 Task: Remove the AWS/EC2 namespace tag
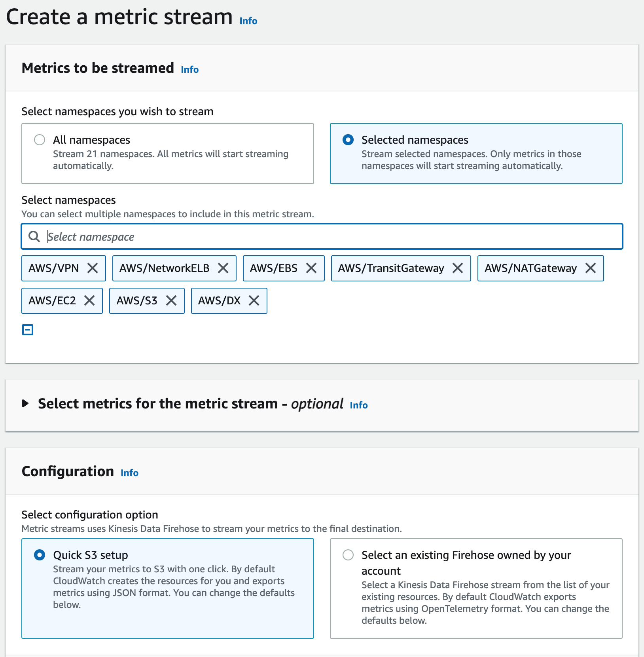coord(89,301)
